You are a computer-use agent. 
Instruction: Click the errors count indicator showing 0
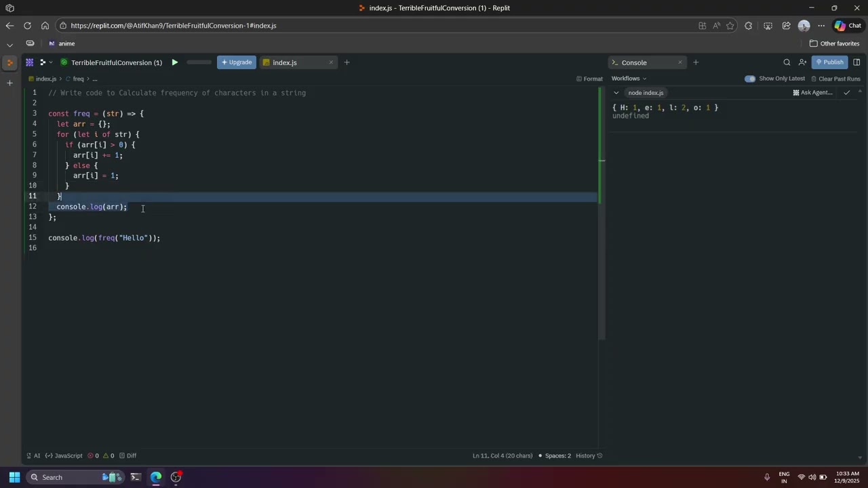click(93, 455)
